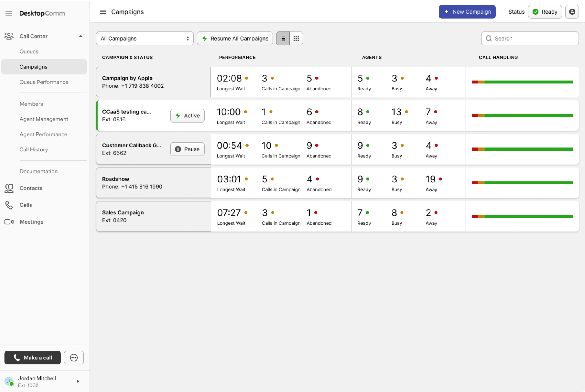Click the Roadshow call handling bar
Viewport: 585px width, 392px height.
coord(522,183)
